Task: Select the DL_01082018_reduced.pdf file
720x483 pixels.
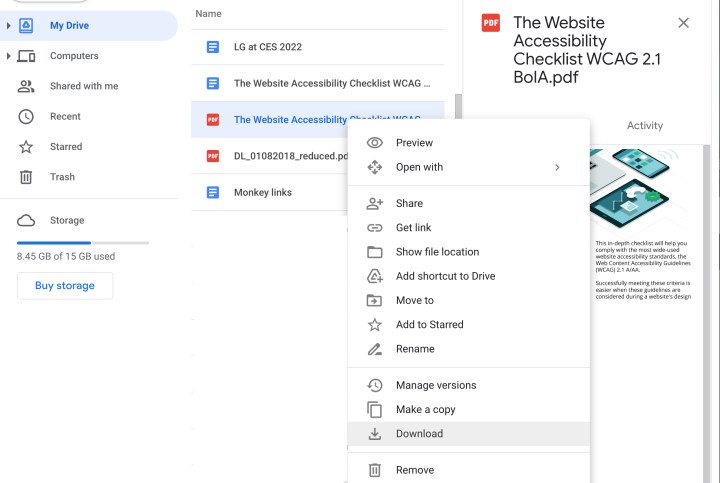Action: point(270,156)
